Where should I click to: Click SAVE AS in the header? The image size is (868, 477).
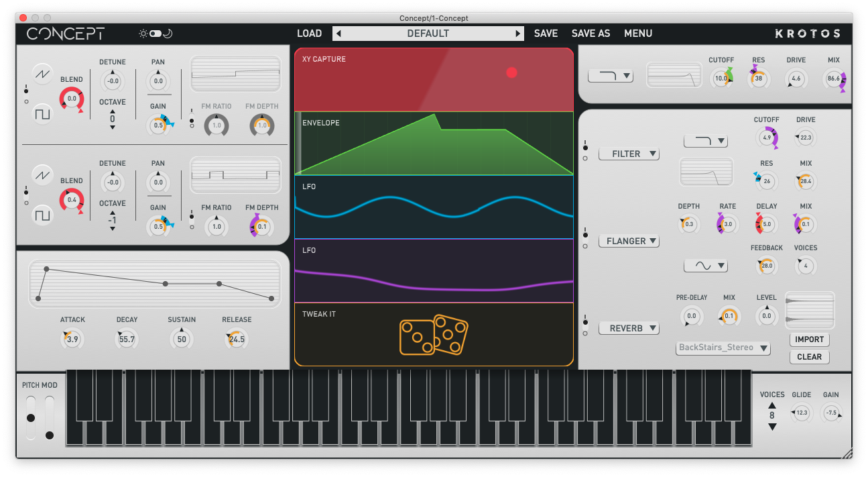(591, 34)
